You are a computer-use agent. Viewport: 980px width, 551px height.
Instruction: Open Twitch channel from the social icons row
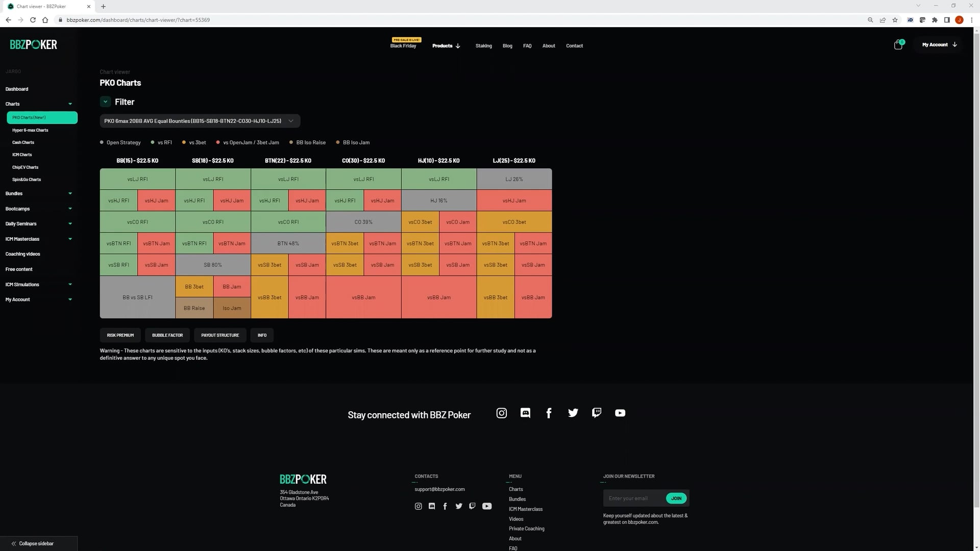tap(596, 413)
